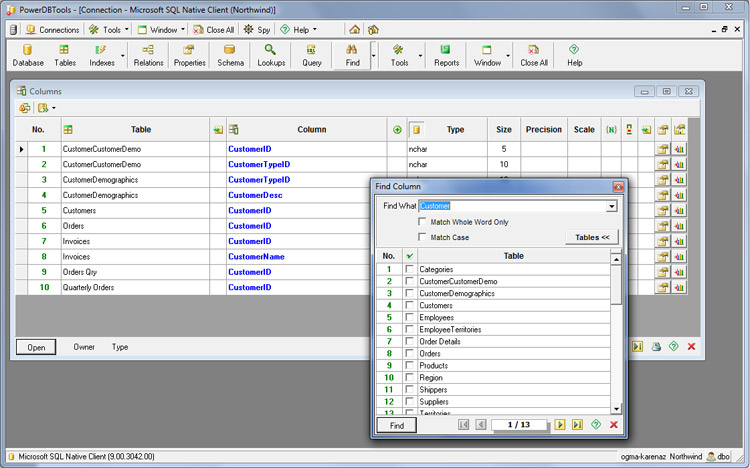Open the Schema view

tap(230, 55)
